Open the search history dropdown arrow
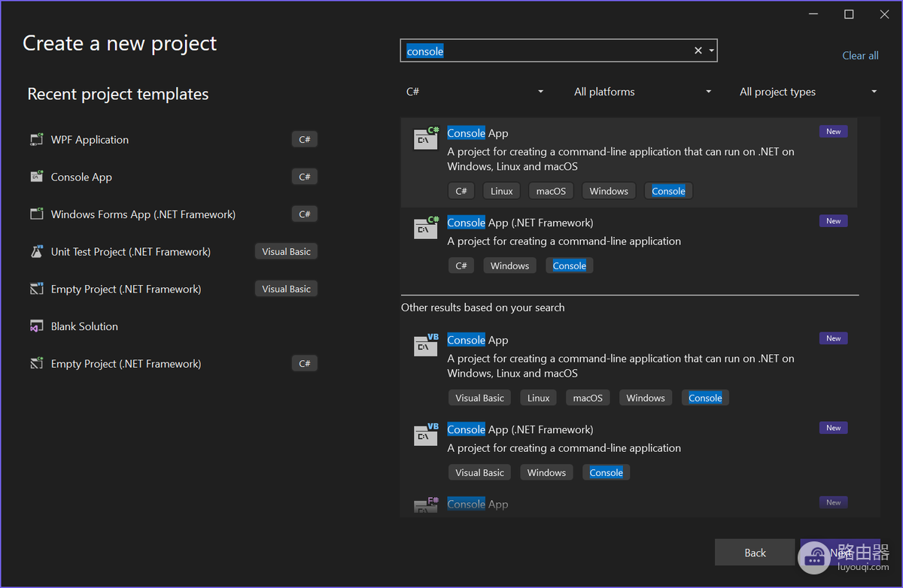 (x=712, y=51)
